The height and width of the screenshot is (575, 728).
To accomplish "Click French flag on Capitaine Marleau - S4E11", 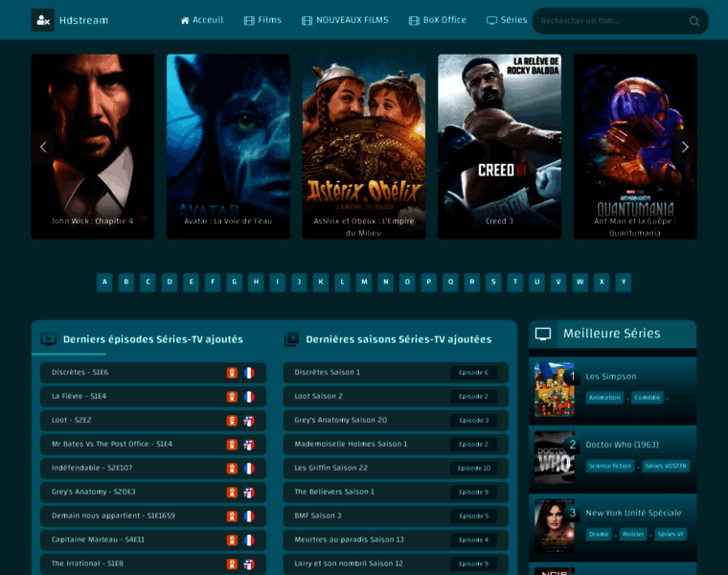I will click(249, 540).
